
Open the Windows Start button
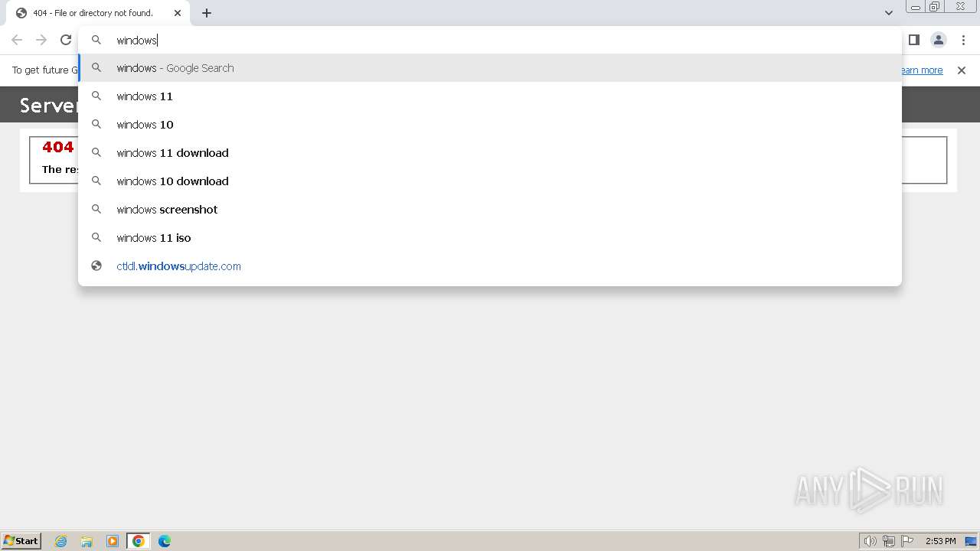[x=21, y=541]
